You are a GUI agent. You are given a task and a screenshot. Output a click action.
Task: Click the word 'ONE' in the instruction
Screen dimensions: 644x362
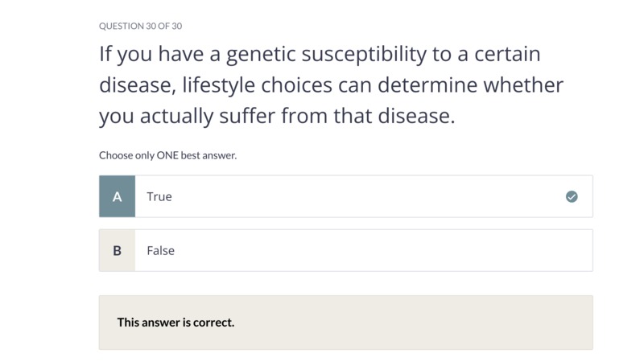click(167, 155)
